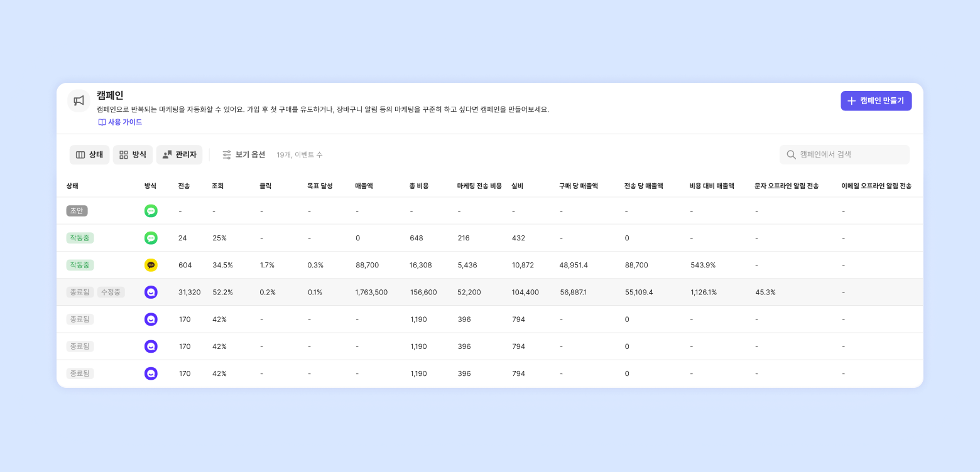Click green message icon in row with 648

tap(151, 238)
